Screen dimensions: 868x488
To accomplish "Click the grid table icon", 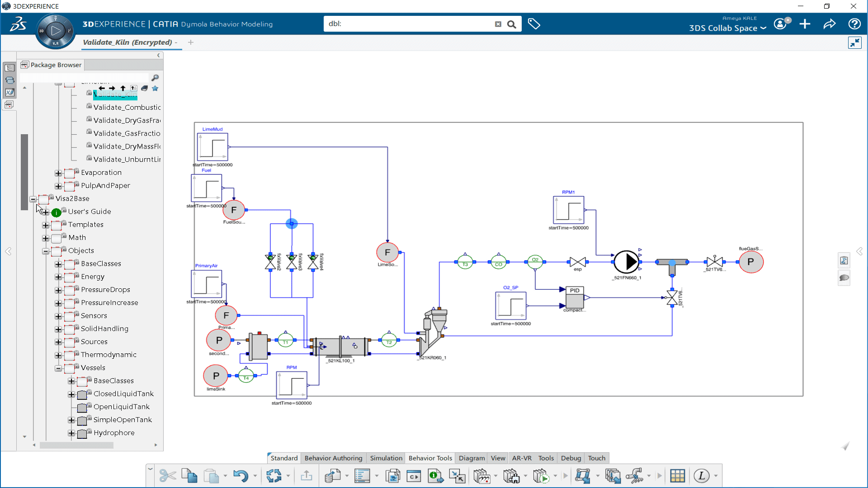I will tap(677, 476).
